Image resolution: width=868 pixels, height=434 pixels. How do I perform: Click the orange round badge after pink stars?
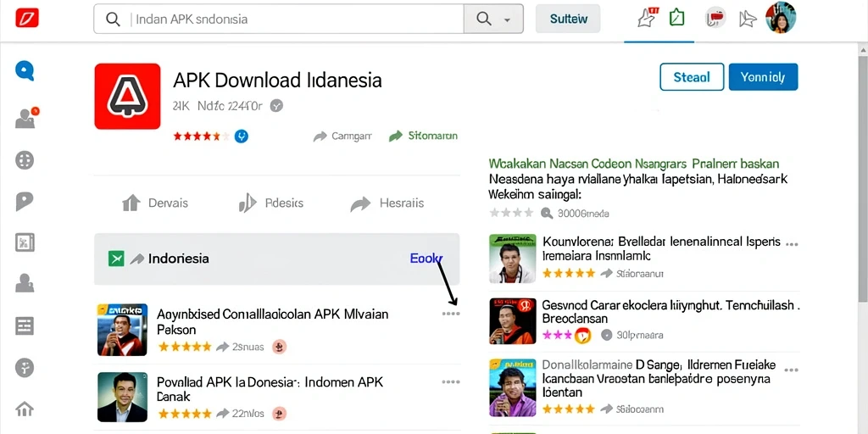tap(583, 335)
